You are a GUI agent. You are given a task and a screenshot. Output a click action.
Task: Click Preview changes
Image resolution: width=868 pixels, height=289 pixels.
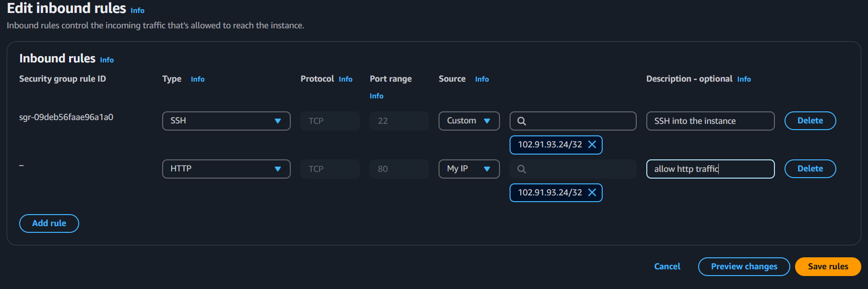(744, 266)
